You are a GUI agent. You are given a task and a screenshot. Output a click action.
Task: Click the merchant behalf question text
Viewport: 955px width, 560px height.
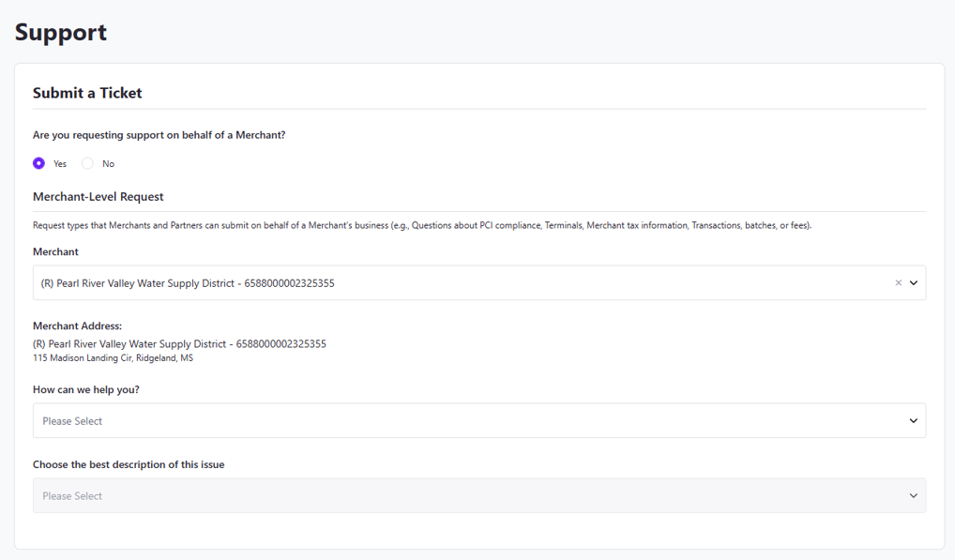[159, 135]
